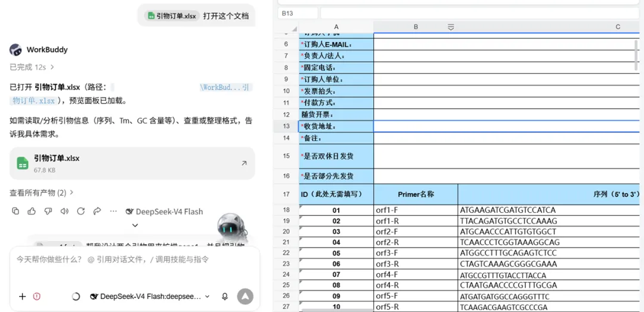Screen dimensions: 644x312
Task: Select the Primer名称 header cell
Action: 416,194
